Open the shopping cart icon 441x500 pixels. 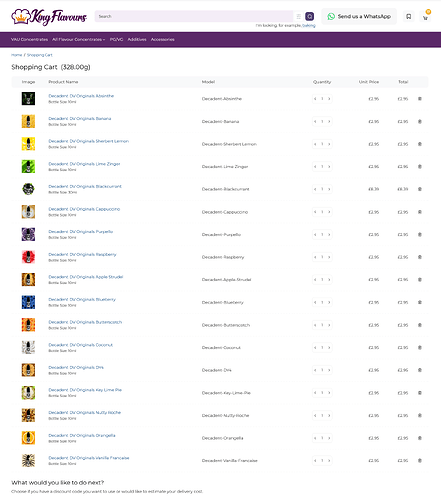tap(426, 17)
